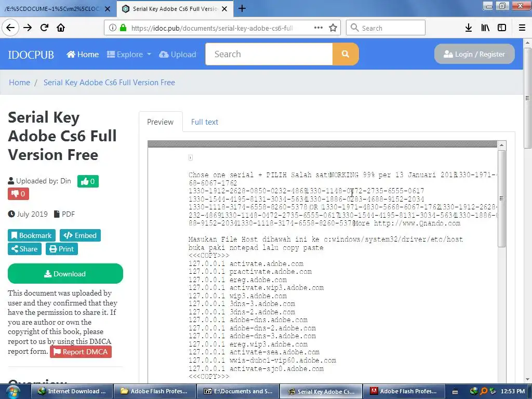The width and height of the screenshot is (532, 399).
Task: Open the Adobe Flash Profes folder taskbar item
Action: coord(154,391)
